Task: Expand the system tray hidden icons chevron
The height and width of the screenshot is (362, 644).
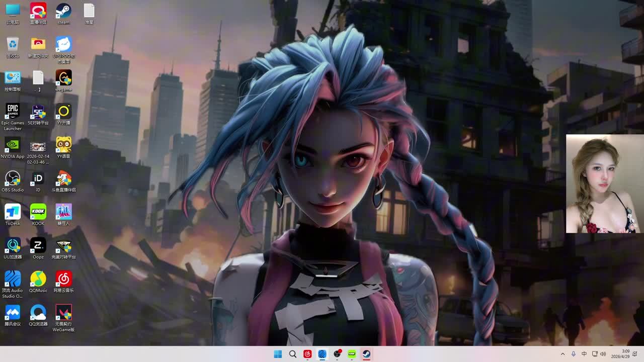Action: click(562, 354)
